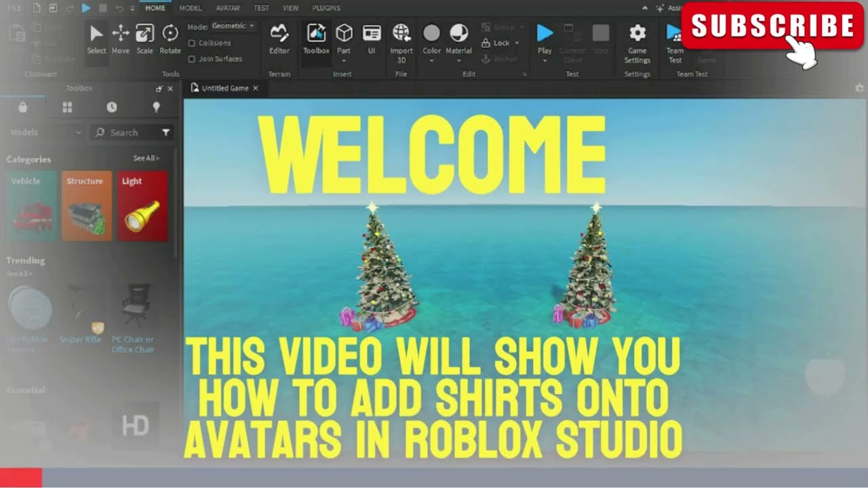Open the Material picker
868x488 pixels.
click(459, 38)
